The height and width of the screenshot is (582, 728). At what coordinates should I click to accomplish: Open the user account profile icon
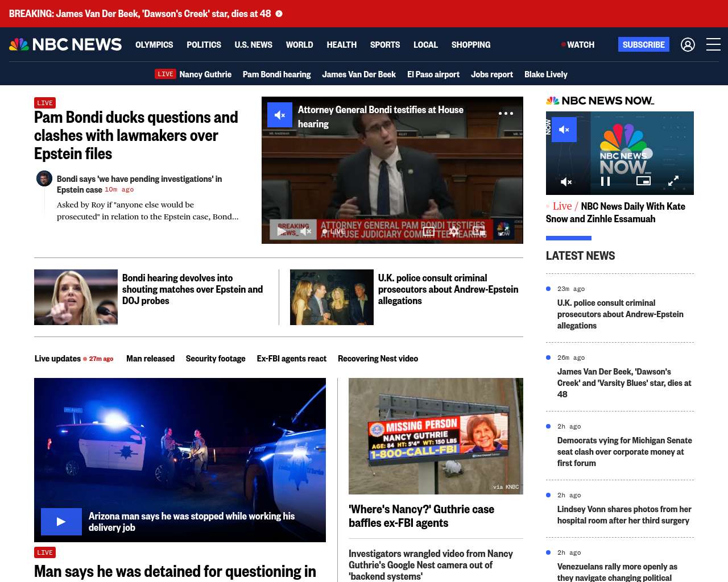tap(688, 44)
